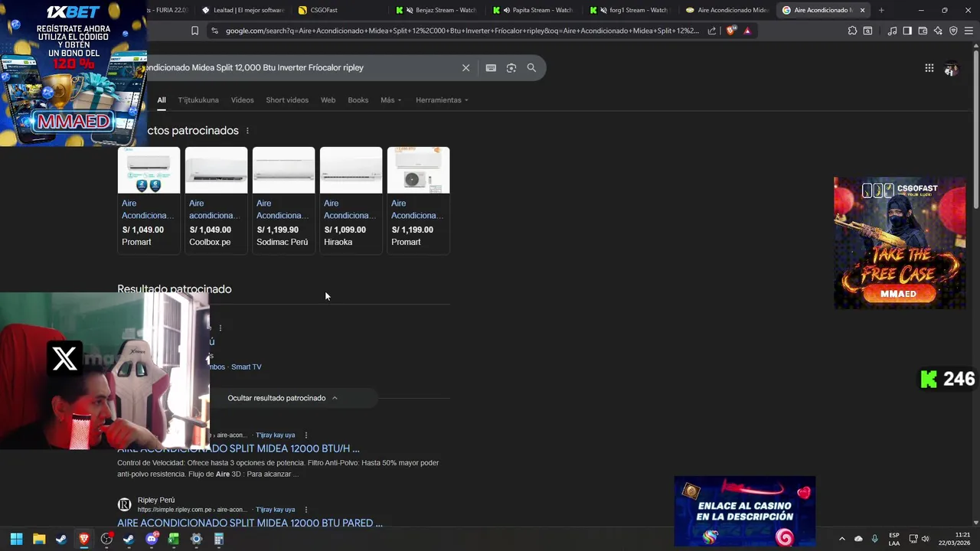This screenshot has height=551, width=980.
Task: Close the active Aire Acondicionado tab
Action: coord(863,10)
